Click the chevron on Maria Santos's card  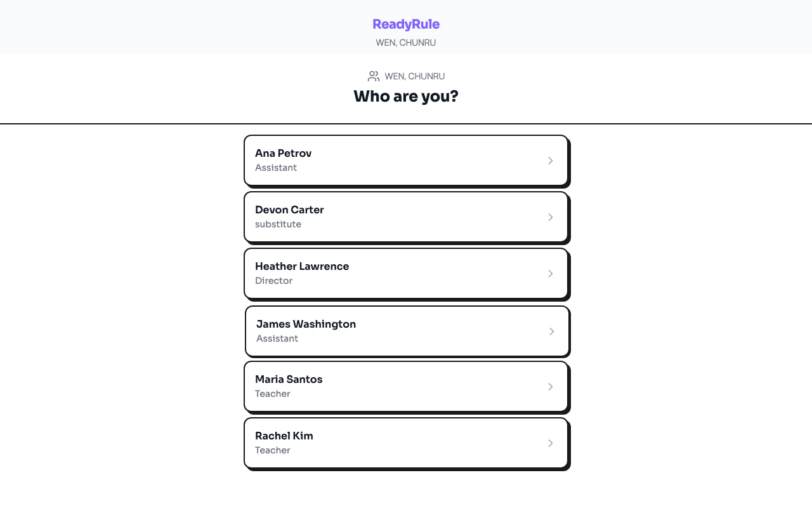[x=550, y=387]
